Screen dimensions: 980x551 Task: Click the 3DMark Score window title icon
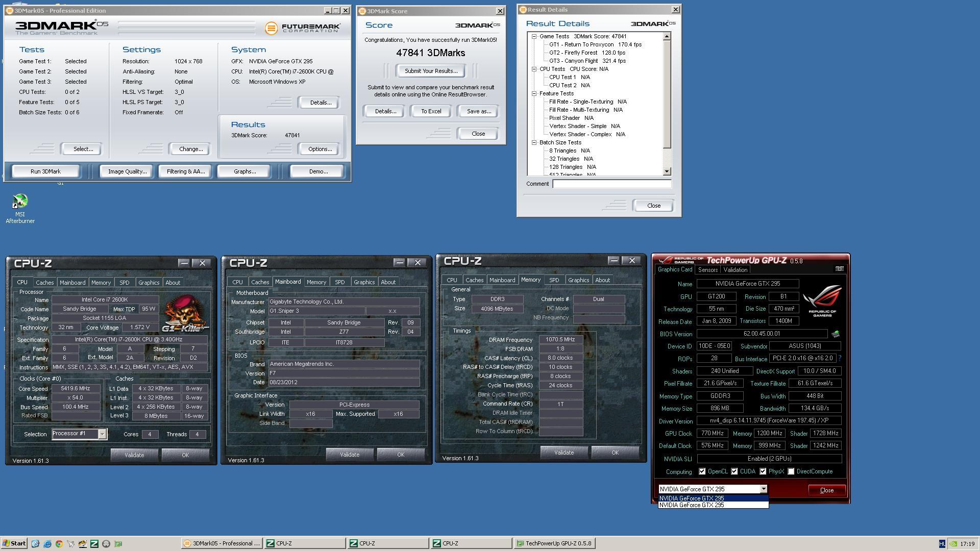(362, 11)
